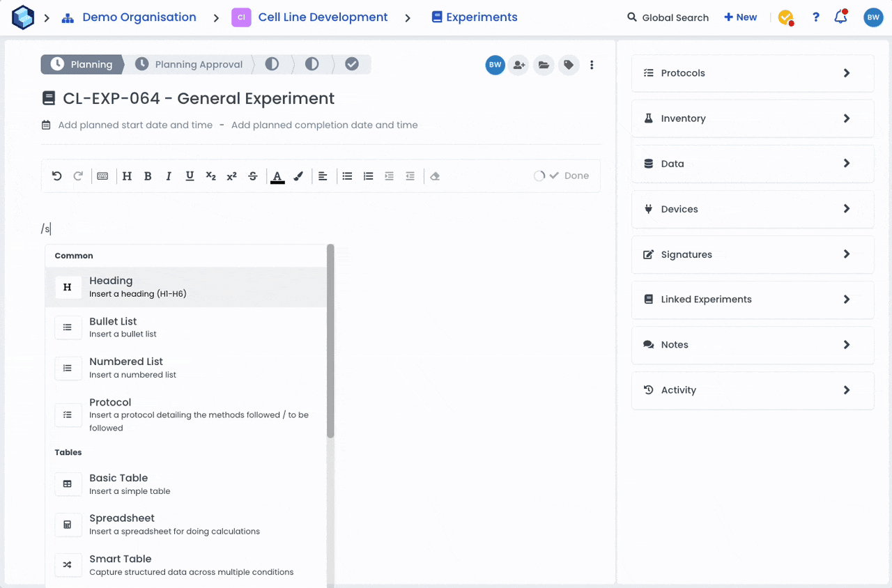
Task: Open the keyboard shortcuts icon
Action: coord(102,176)
